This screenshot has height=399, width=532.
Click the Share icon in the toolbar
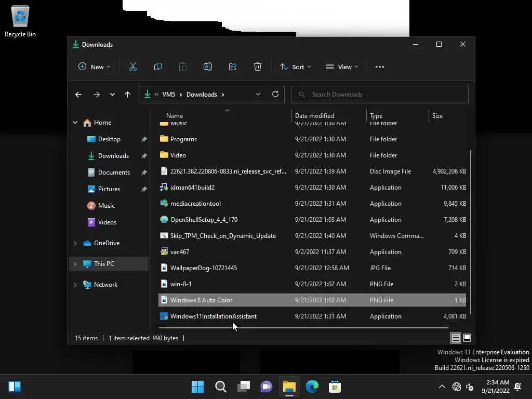coord(233,67)
